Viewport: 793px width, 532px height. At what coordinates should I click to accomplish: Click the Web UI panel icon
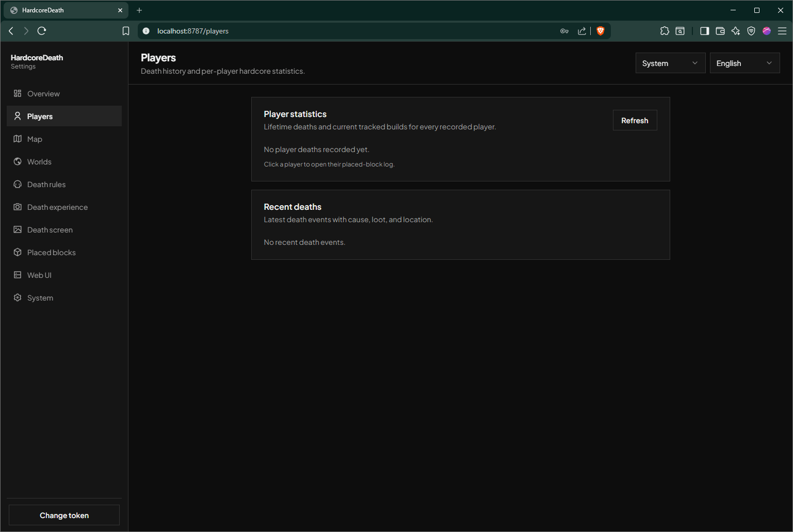pyautogui.click(x=18, y=275)
